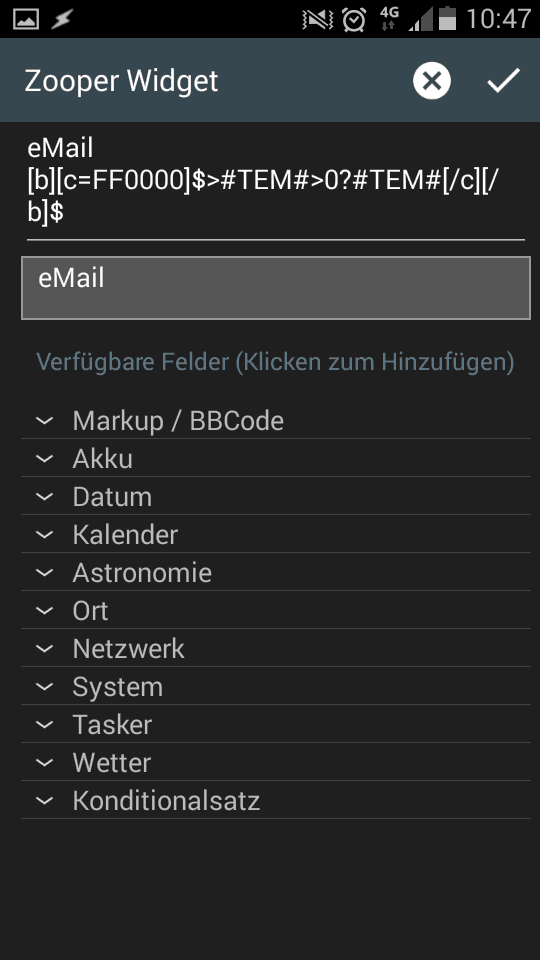Expand the Tasker section
540x960 pixels.
pos(276,724)
